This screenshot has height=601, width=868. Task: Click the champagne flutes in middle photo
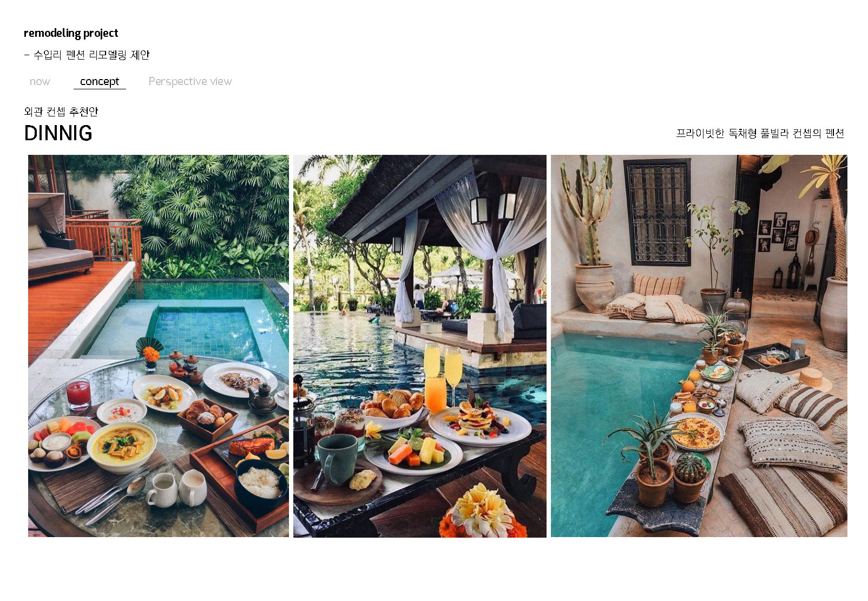tap(443, 371)
